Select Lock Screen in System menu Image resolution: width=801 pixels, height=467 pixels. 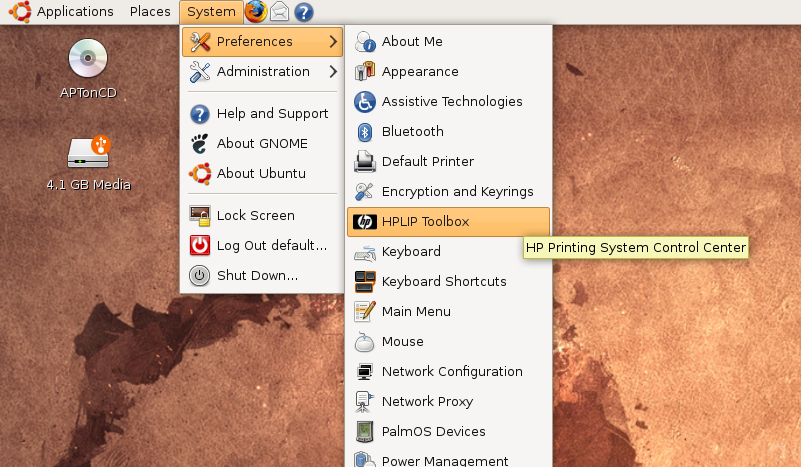tap(255, 216)
